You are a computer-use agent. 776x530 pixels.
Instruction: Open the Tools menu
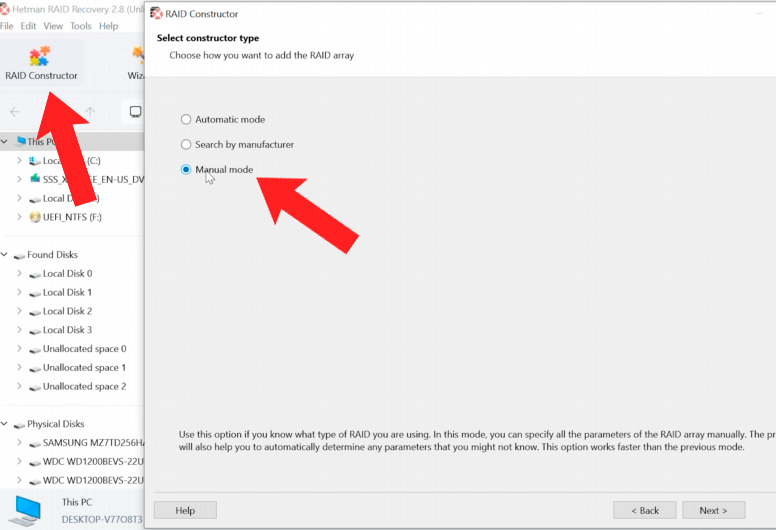(x=81, y=26)
